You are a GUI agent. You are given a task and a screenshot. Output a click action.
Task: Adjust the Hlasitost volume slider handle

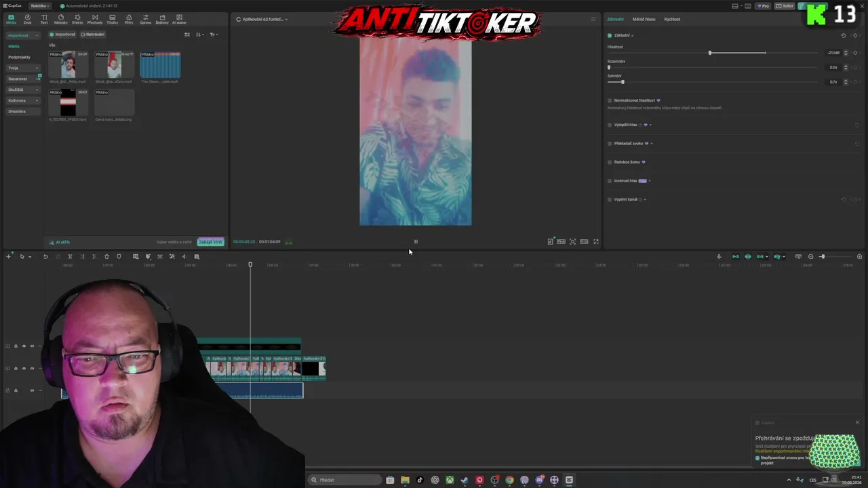(710, 53)
